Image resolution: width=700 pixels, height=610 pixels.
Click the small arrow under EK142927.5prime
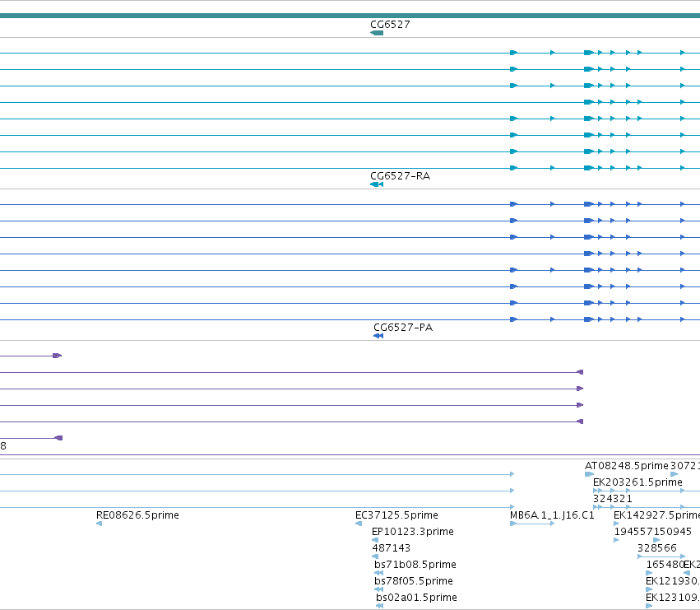[x=616, y=524]
